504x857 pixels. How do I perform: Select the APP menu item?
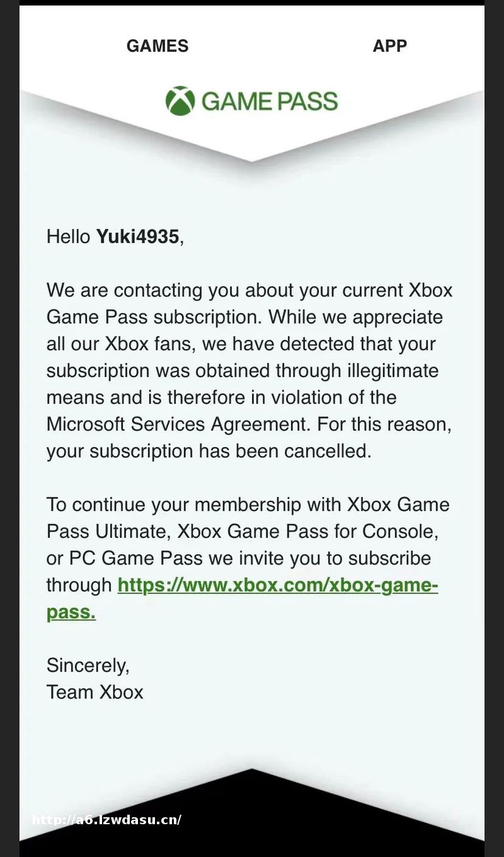coord(389,45)
